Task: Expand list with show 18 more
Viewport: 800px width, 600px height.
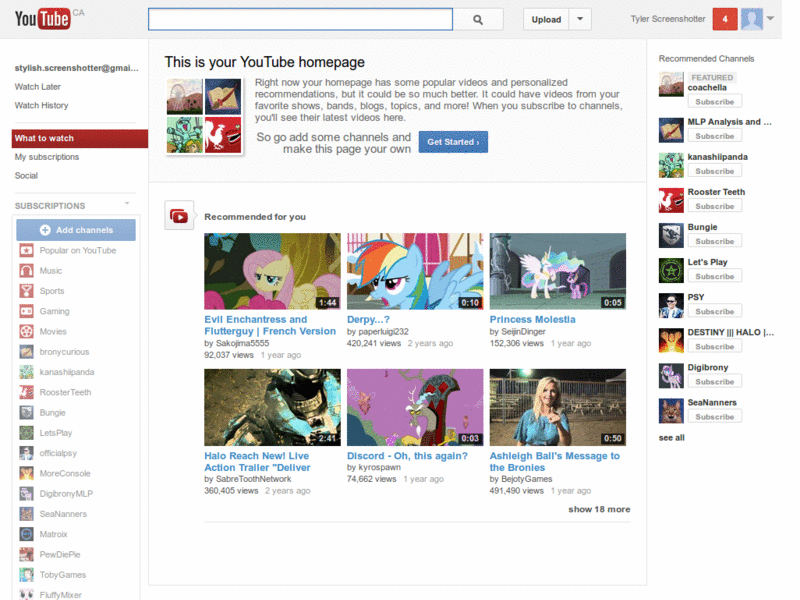Action: (599, 509)
